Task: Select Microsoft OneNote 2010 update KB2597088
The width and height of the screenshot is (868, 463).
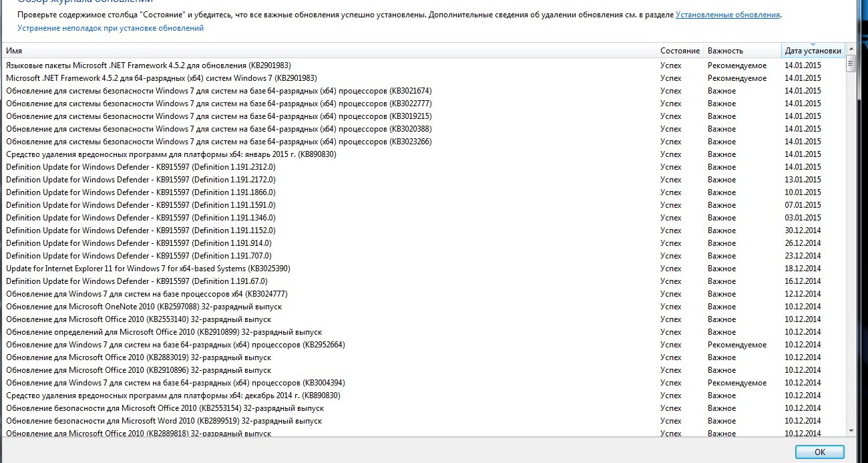Action: pos(144,307)
